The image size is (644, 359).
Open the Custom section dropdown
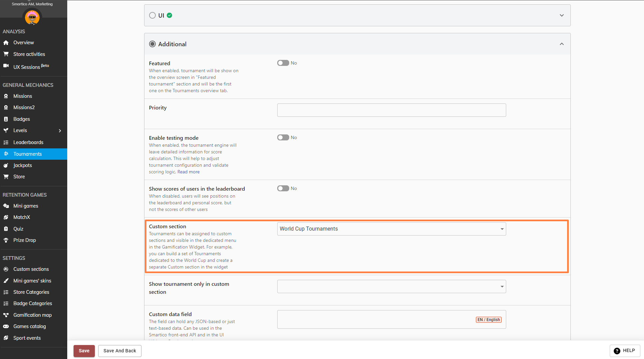391,229
